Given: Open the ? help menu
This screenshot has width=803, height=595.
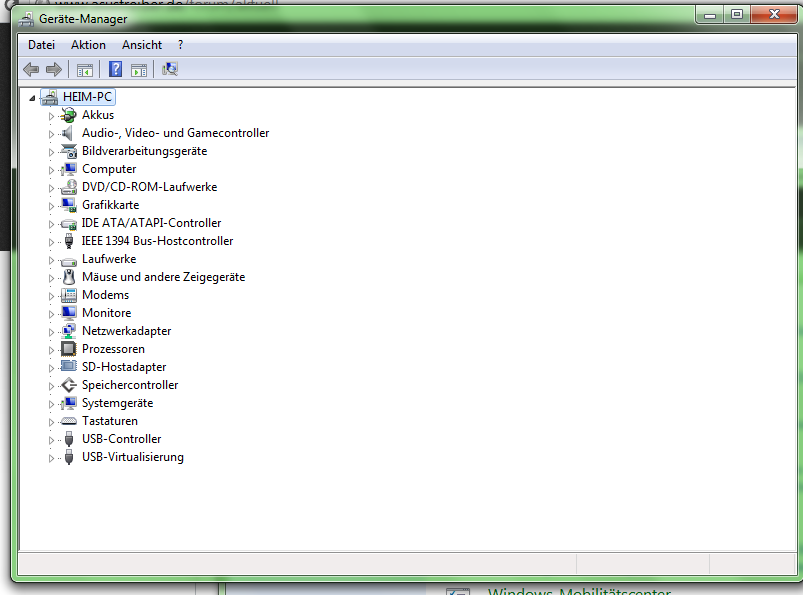Looking at the screenshot, I should (180, 45).
